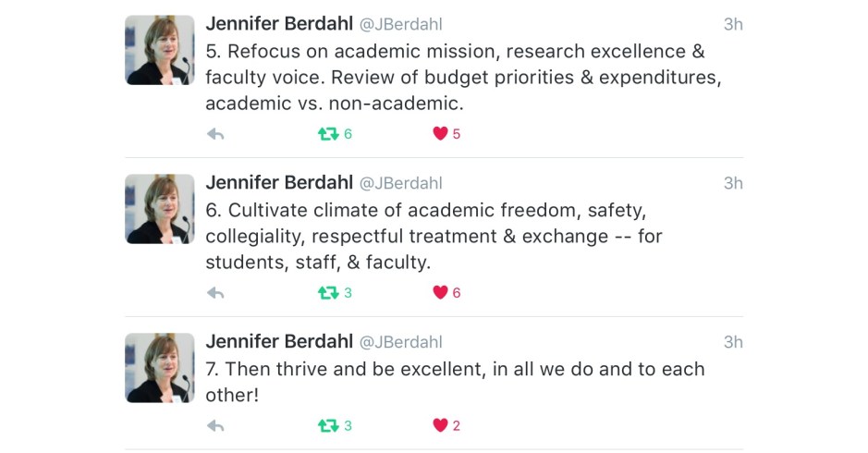Retweet the 'Then thrive and be excellent' tweet
This screenshot has width=868, height=453.
coord(328,426)
